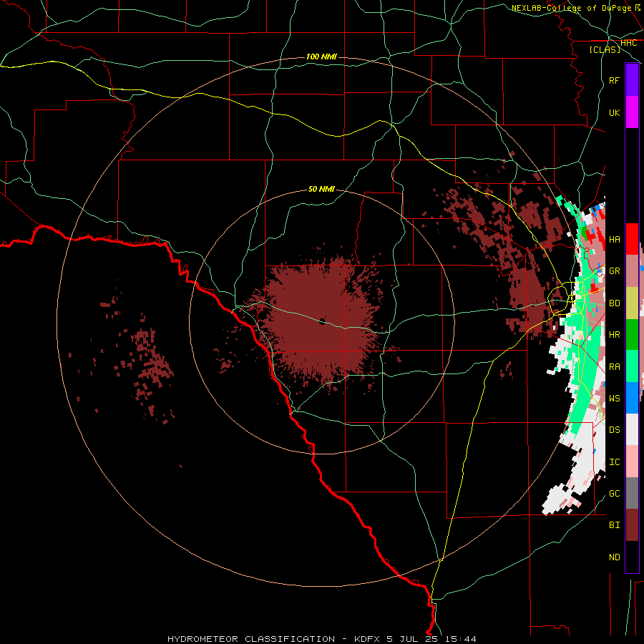644x644 pixels.
Task: Click the [CLAS] units label
Action: click(605, 49)
